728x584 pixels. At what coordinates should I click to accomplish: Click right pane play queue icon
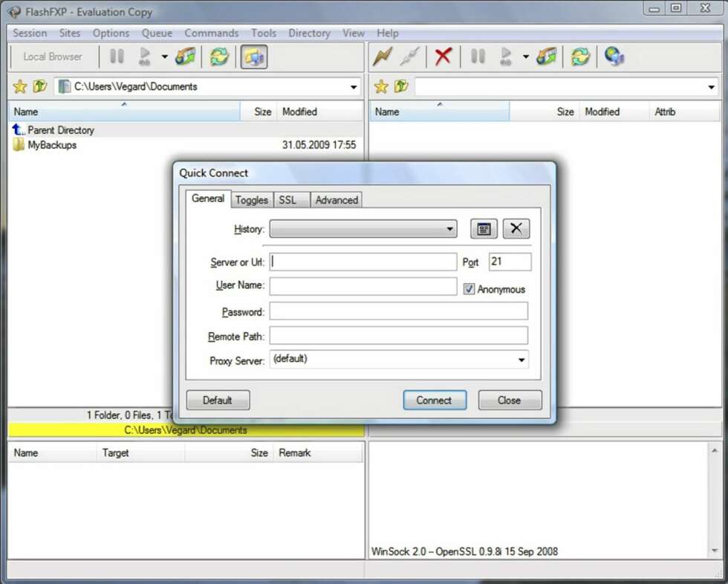[x=506, y=56]
